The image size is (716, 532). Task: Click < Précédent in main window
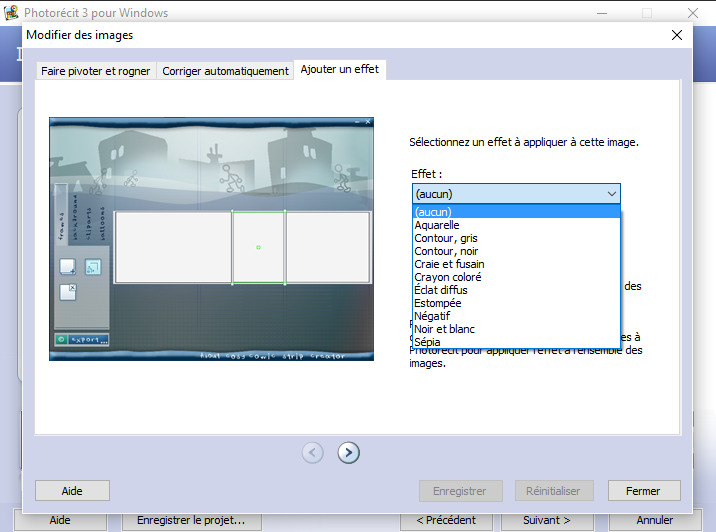pyautogui.click(x=446, y=521)
